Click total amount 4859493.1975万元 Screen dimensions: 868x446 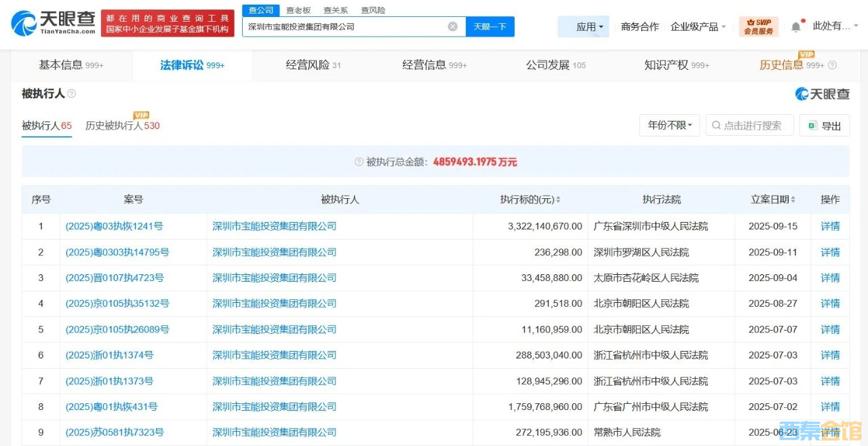point(475,162)
